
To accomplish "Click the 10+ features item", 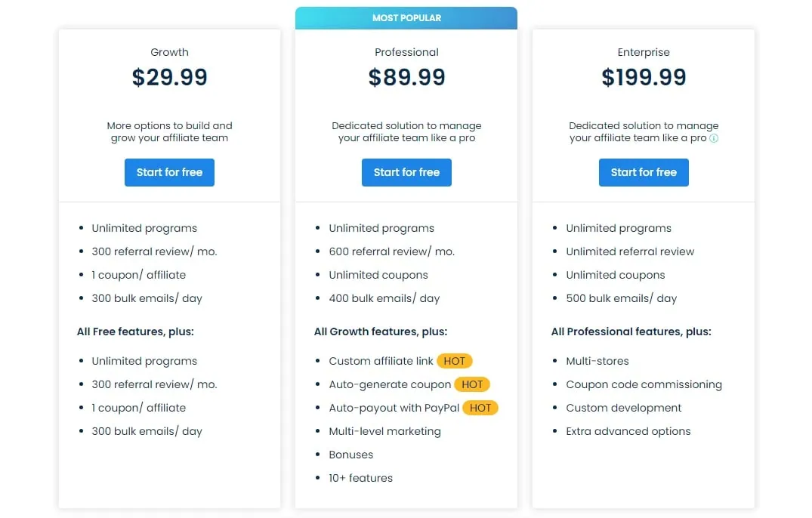I will [360, 478].
